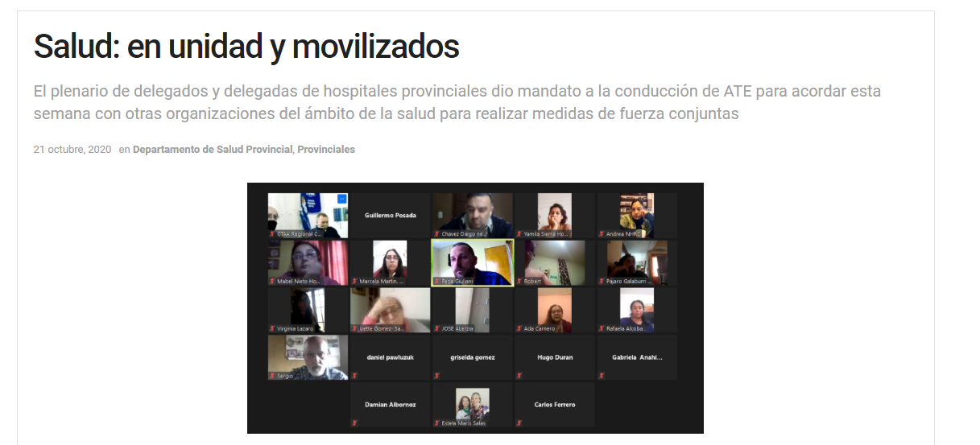980x445 pixels.
Task: Select the Ada Carnero video tile
Action: coord(554,310)
